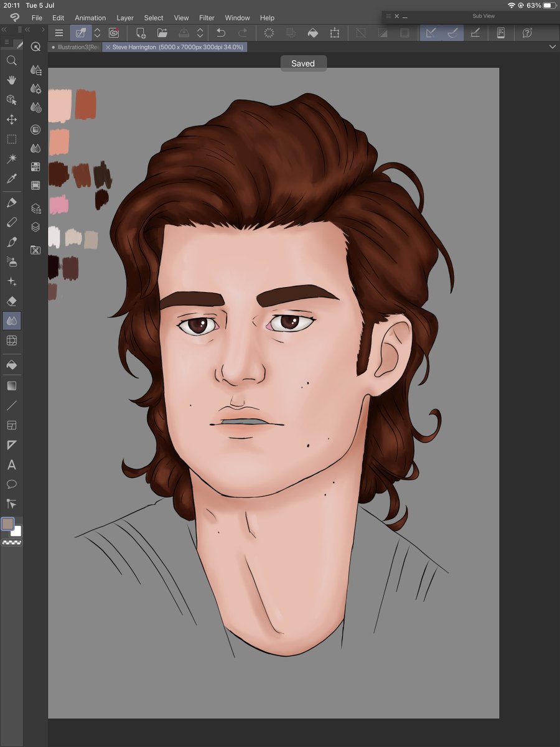Tap the Wi-Fi status icon
Screen dimensions: 560x747
pyautogui.click(x=511, y=5)
